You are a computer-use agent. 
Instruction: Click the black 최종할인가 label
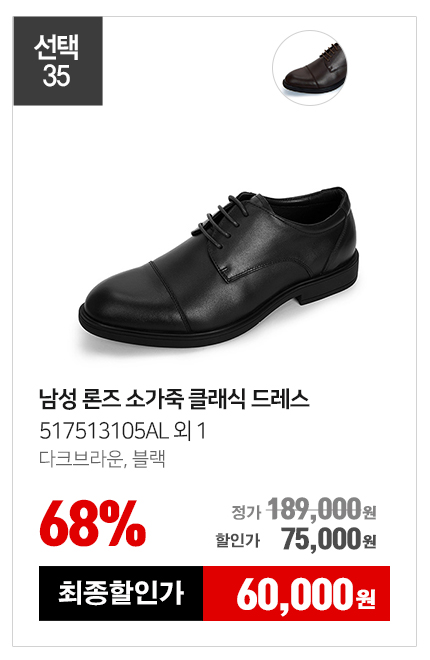121,593
